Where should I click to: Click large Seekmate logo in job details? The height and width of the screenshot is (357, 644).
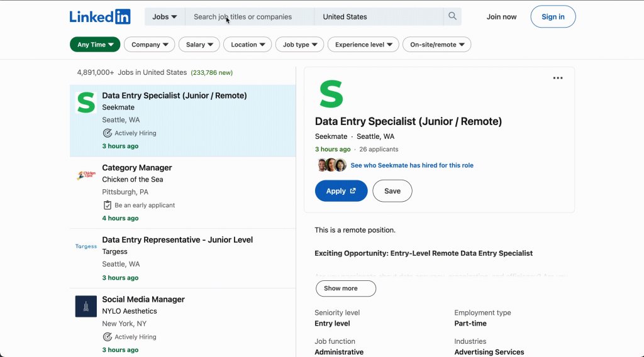tap(331, 94)
